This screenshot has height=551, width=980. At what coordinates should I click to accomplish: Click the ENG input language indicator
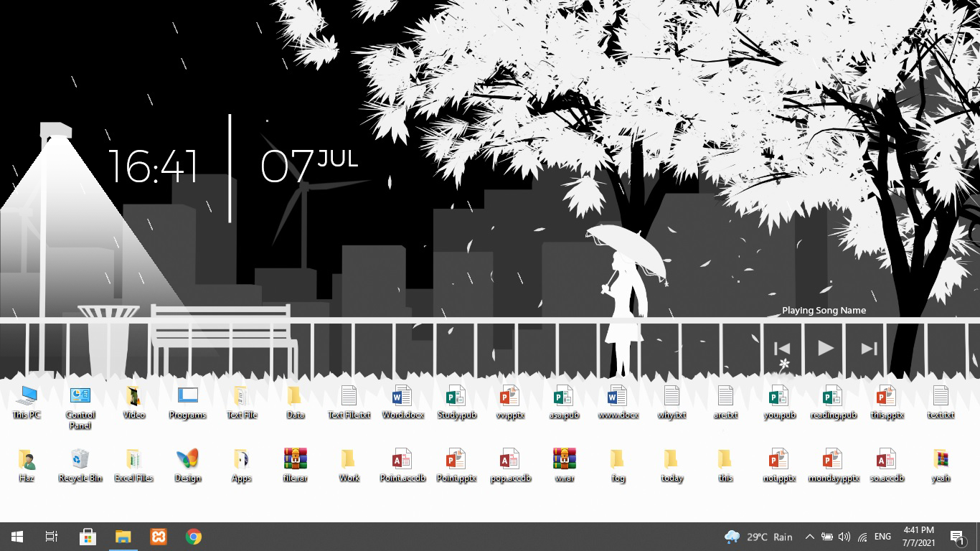882,537
